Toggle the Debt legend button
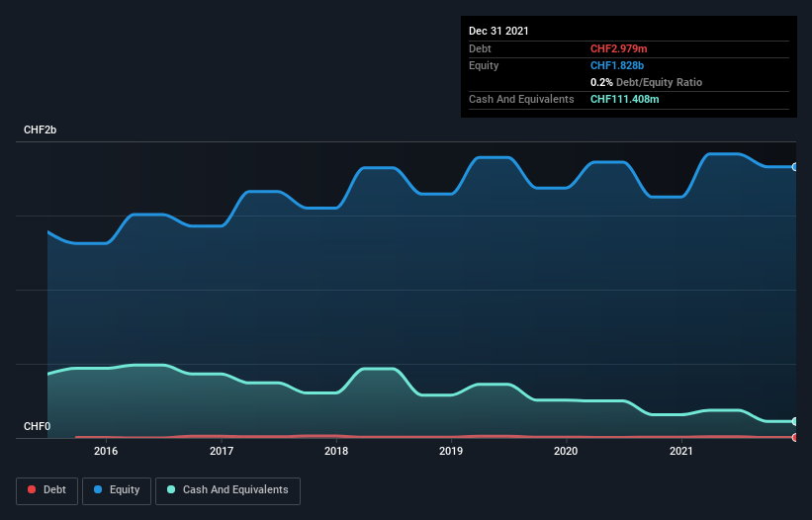 (x=46, y=490)
